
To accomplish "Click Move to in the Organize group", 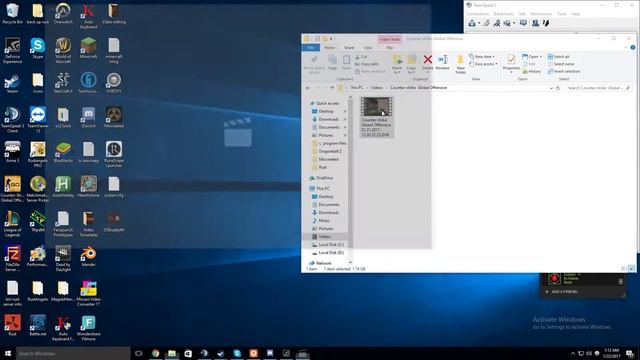I will (397, 64).
